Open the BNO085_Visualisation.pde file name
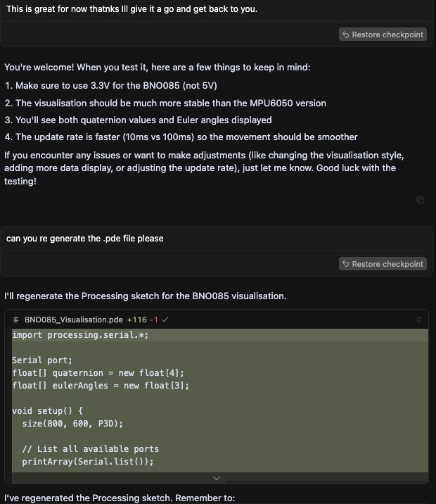The image size is (436, 504). 74,320
